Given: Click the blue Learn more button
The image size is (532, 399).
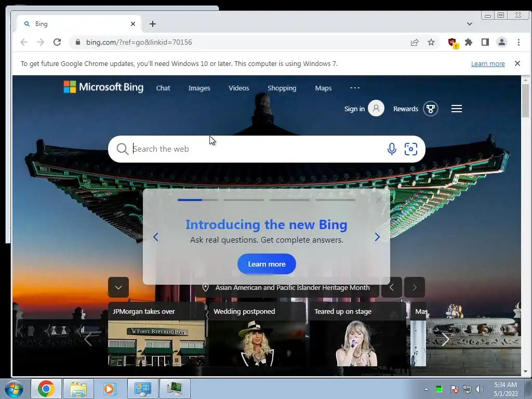Looking at the screenshot, I should 267,264.
